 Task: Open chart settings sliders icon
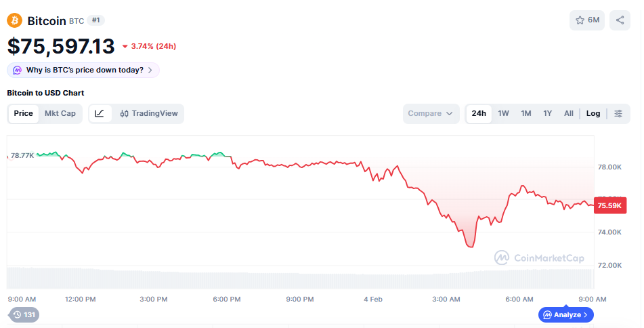pos(618,114)
